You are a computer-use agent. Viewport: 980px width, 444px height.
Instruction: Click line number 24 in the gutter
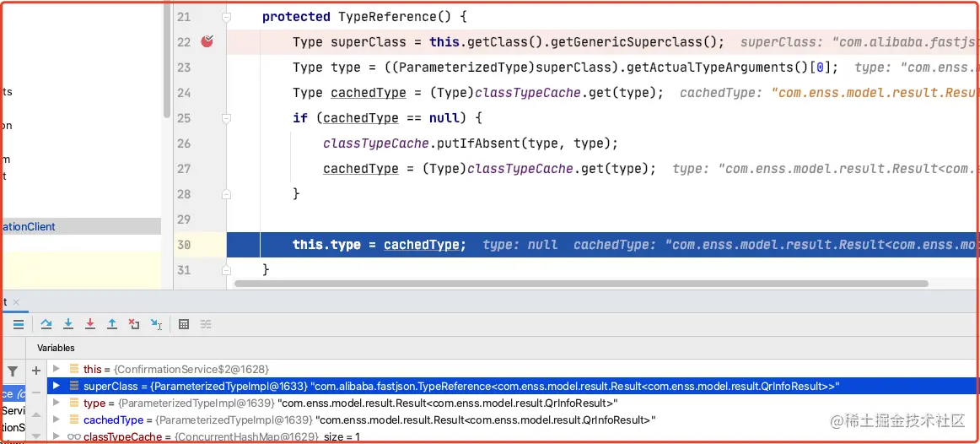tap(183, 93)
